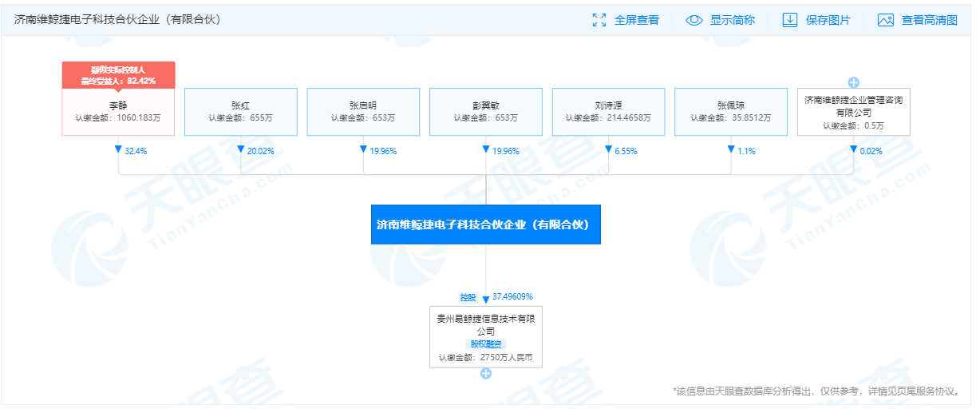This screenshot has height=409, width=980.
Task: Select shareholder node 张启明
Action: tap(363, 111)
